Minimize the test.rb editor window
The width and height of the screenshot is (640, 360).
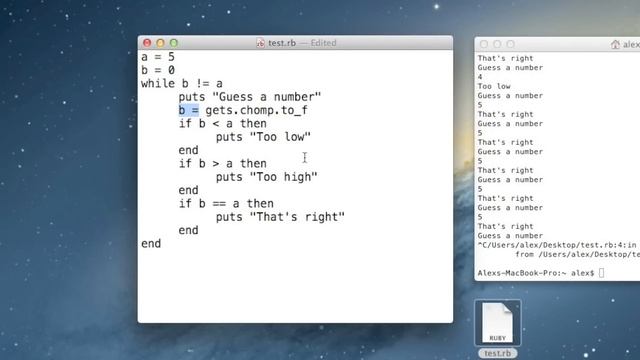(x=160, y=43)
